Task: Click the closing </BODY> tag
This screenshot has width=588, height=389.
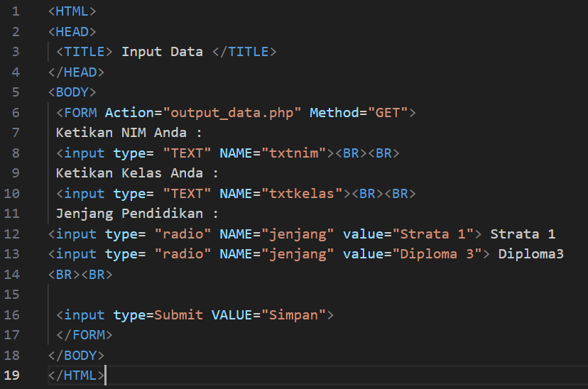Action: pos(76,355)
